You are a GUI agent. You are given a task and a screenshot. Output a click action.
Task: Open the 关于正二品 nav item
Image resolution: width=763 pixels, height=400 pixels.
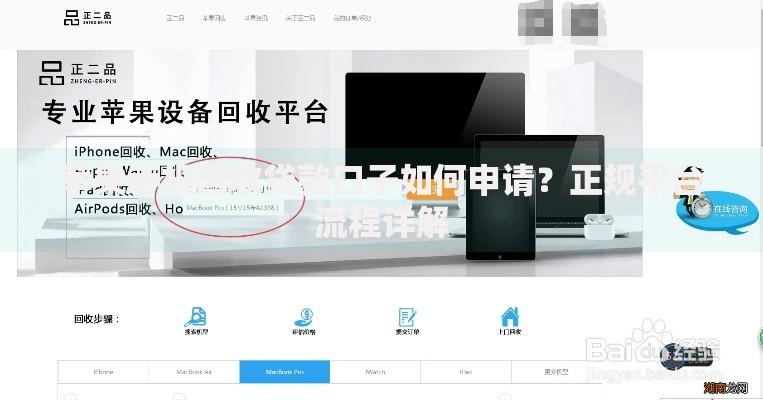tap(300, 18)
